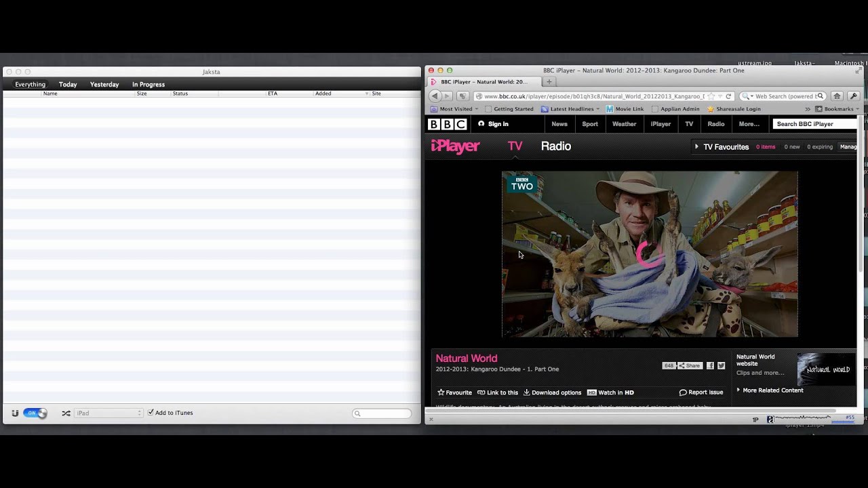Click Report issue
This screenshot has width=868, height=488.
pos(701,392)
